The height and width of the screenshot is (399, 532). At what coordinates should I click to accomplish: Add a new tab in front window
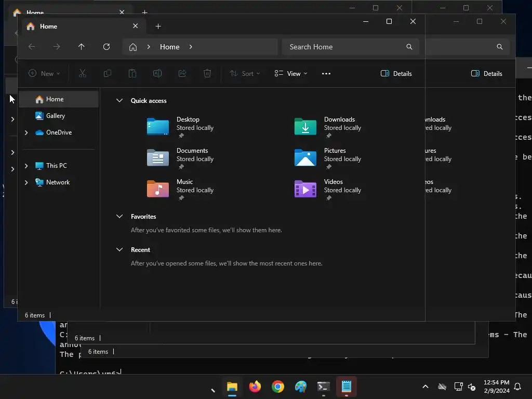[158, 26]
